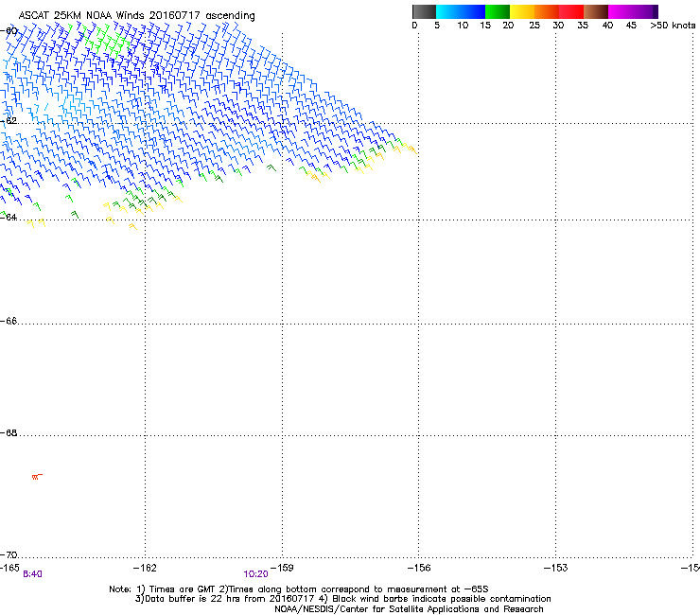Click the note line about times being GMT
700x615 pixels.
pyautogui.click(x=299, y=589)
